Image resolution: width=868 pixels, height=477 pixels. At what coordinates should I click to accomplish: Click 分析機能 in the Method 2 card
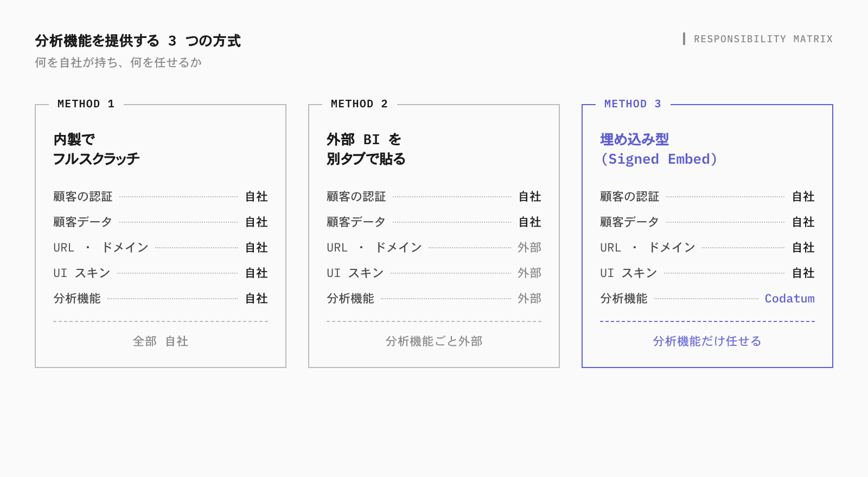(x=350, y=298)
